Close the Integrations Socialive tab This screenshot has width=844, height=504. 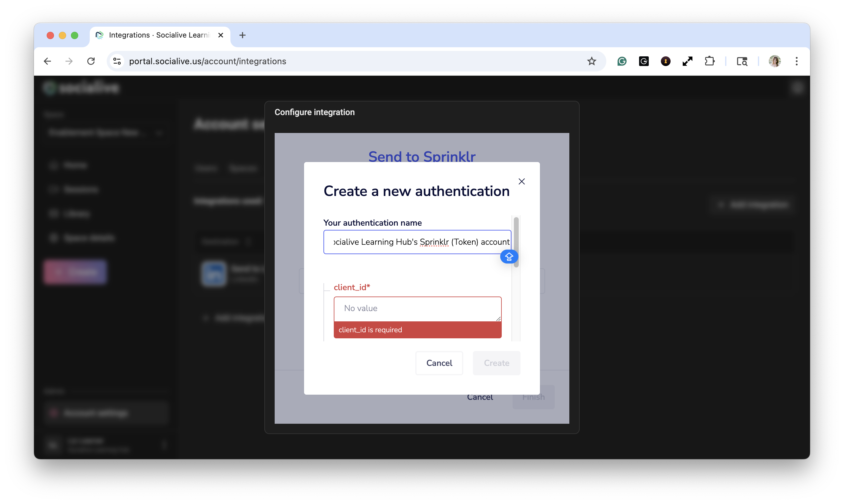click(221, 35)
